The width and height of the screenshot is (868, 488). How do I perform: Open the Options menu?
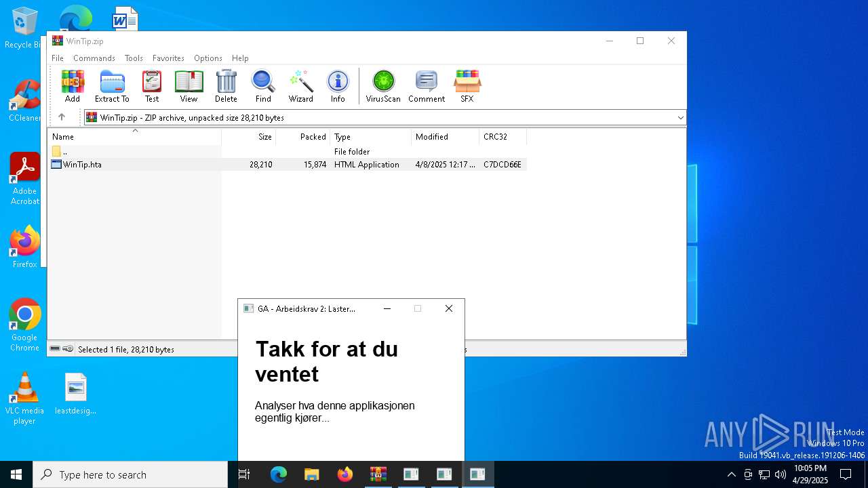pyautogui.click(x=208, y=58)
